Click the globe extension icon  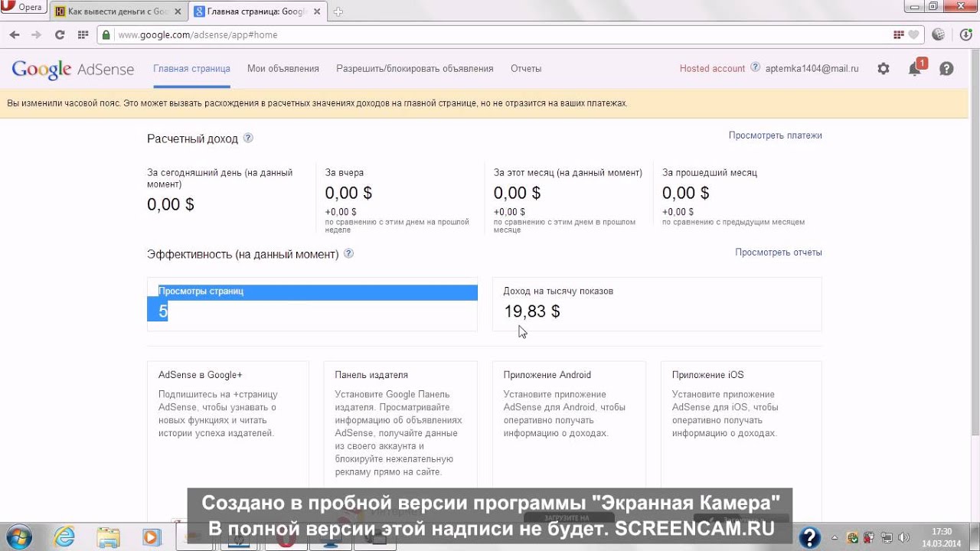(939, 34)
